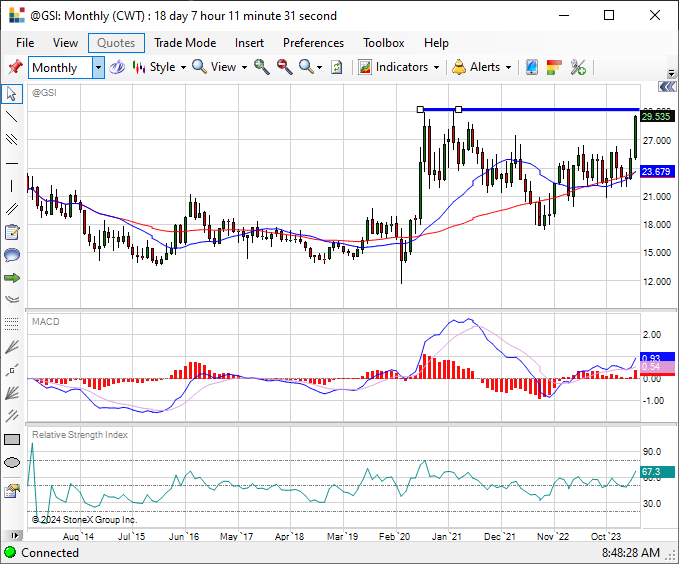Click the colored bars icon in toolbar
679x564 pixels.
[x=554, y=67]
